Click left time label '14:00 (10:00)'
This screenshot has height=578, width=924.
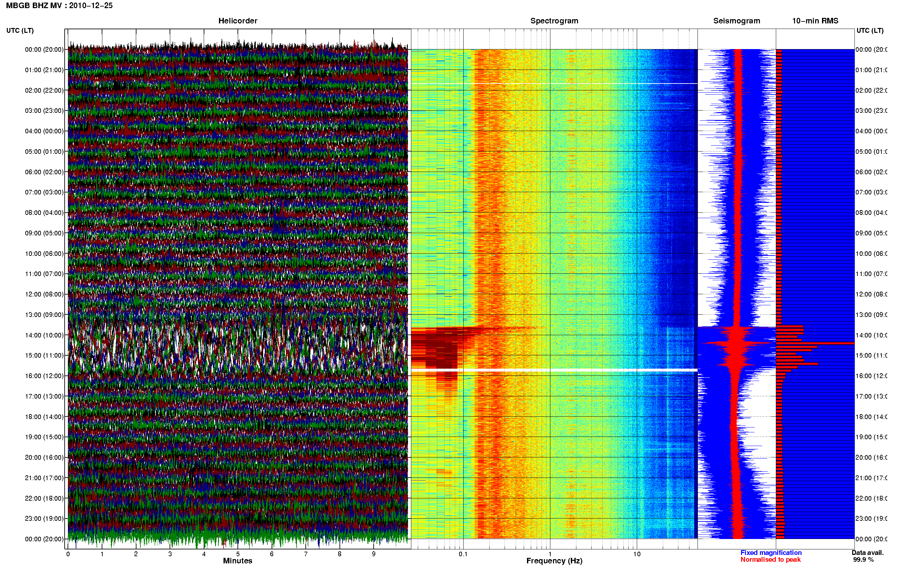pyautogui.click(x=44, y=335)
